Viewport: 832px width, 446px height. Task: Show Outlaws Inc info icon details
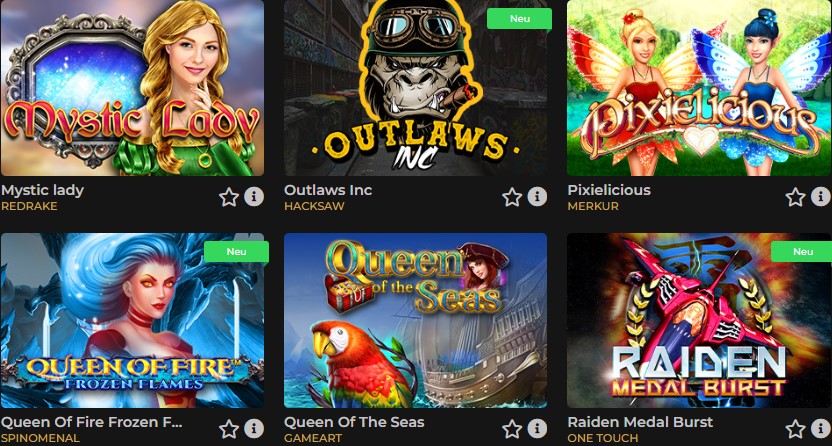coord(537,197)
